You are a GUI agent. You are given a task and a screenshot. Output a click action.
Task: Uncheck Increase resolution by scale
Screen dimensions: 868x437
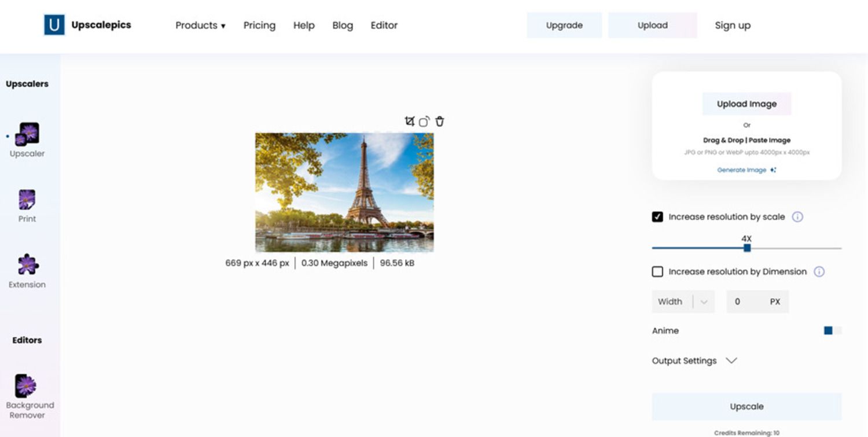click(657, 217)
